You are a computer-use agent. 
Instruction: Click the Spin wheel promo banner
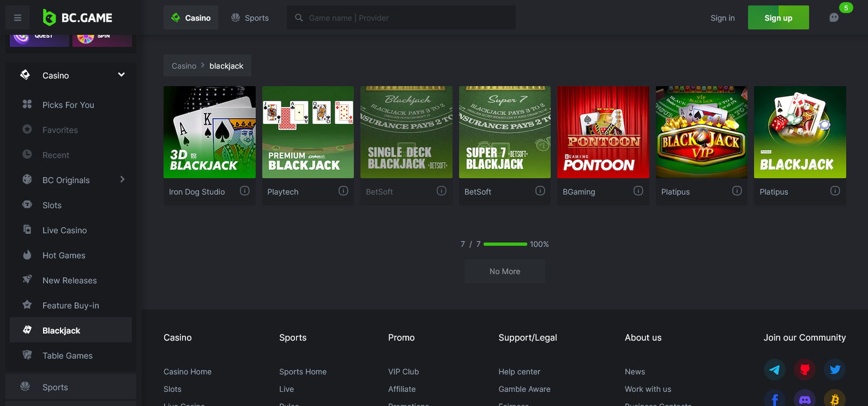[102, 40]
